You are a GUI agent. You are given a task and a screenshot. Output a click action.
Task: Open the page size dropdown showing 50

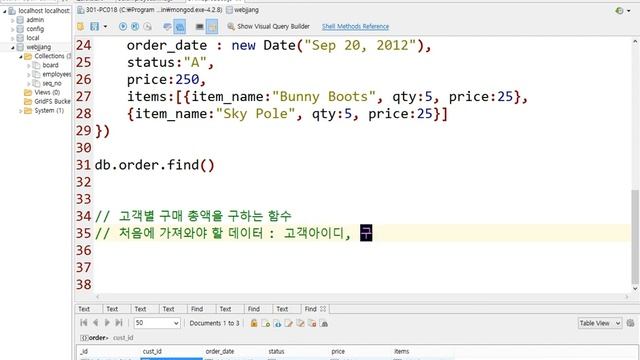point(157,323)
